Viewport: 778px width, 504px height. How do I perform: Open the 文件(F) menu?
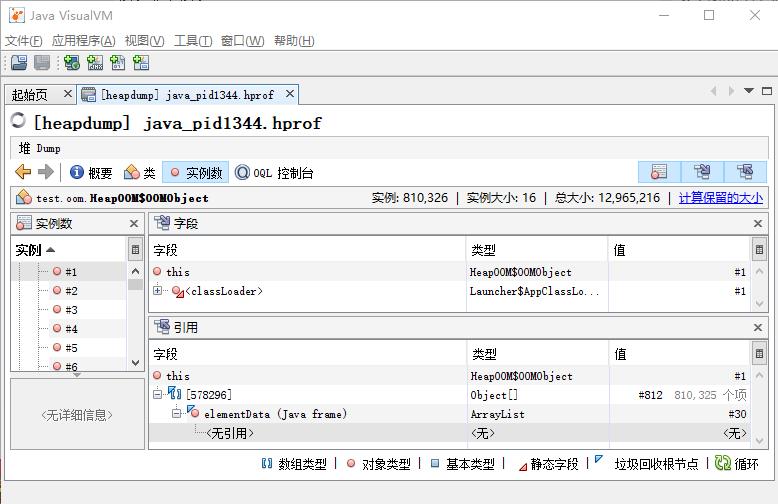pos(23,41)
